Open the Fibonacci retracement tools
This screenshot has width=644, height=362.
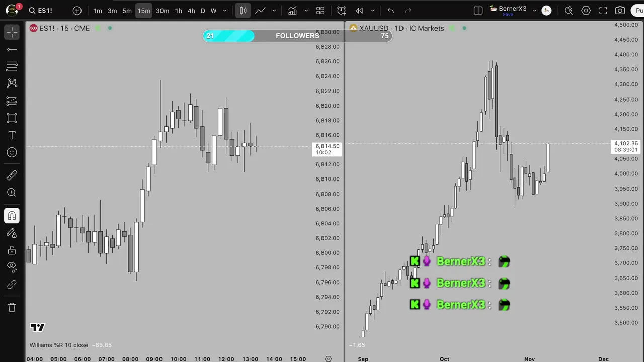(12, 66)
